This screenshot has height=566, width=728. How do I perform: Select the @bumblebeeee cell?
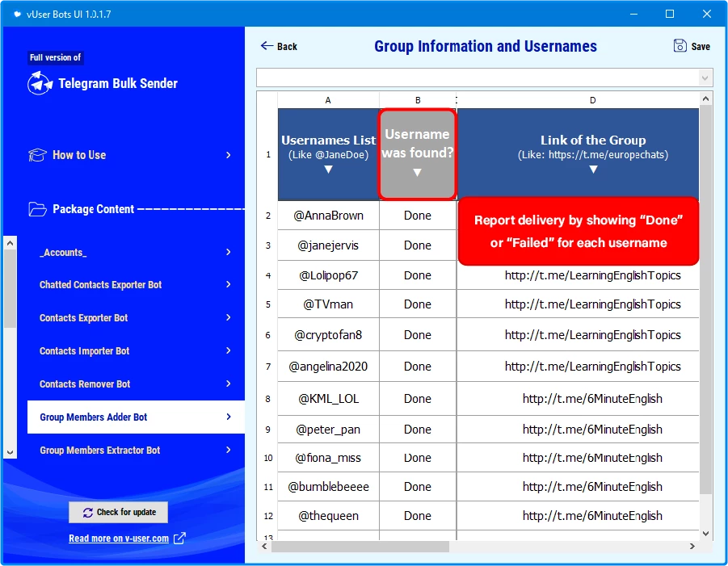328,487
